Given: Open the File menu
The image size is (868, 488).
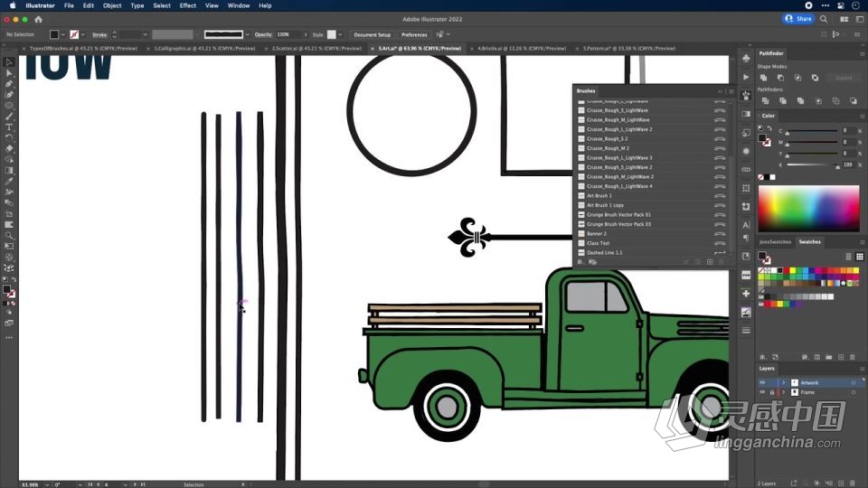Looking at the screenshot, I should pyautogui.click(x=69, y=5).
